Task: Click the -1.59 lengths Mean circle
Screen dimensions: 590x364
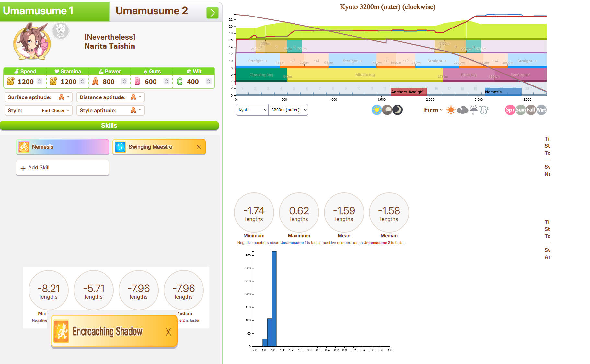Action: pyautogui.click(x=344, y=212)
